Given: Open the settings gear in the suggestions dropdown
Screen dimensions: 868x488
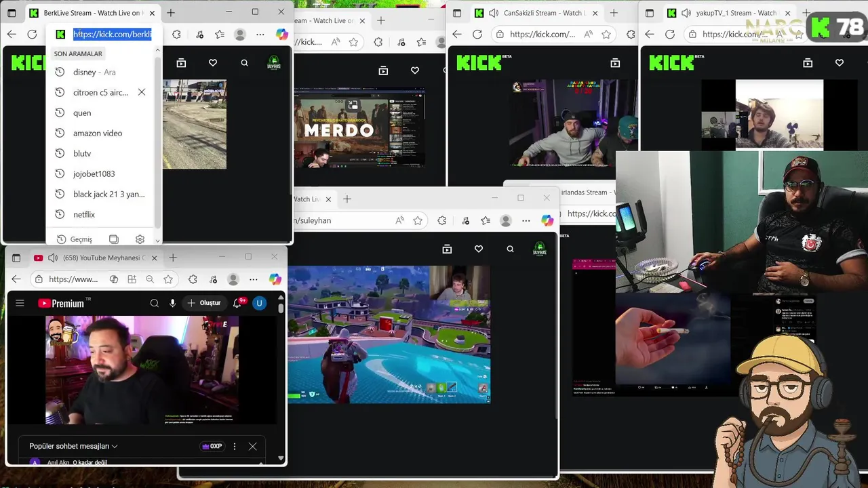Looking at the screenshot, I should 140,239.
